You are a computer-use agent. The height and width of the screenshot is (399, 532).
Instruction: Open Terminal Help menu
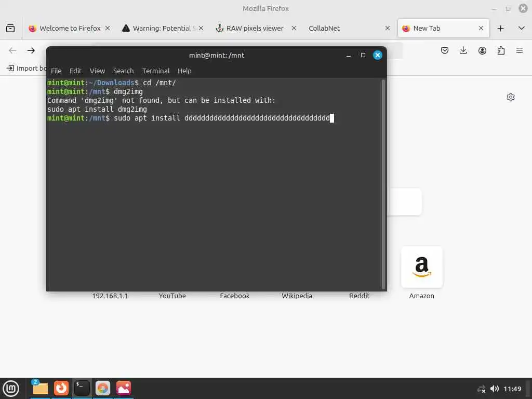(184, 71)
